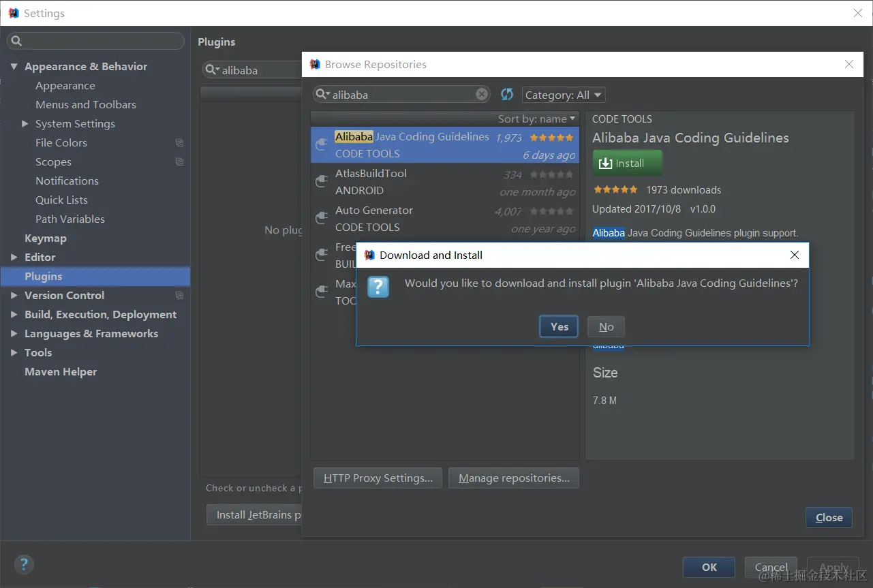Open the Sort by: name dropdown
873x588 pixels.
point(536,118)
